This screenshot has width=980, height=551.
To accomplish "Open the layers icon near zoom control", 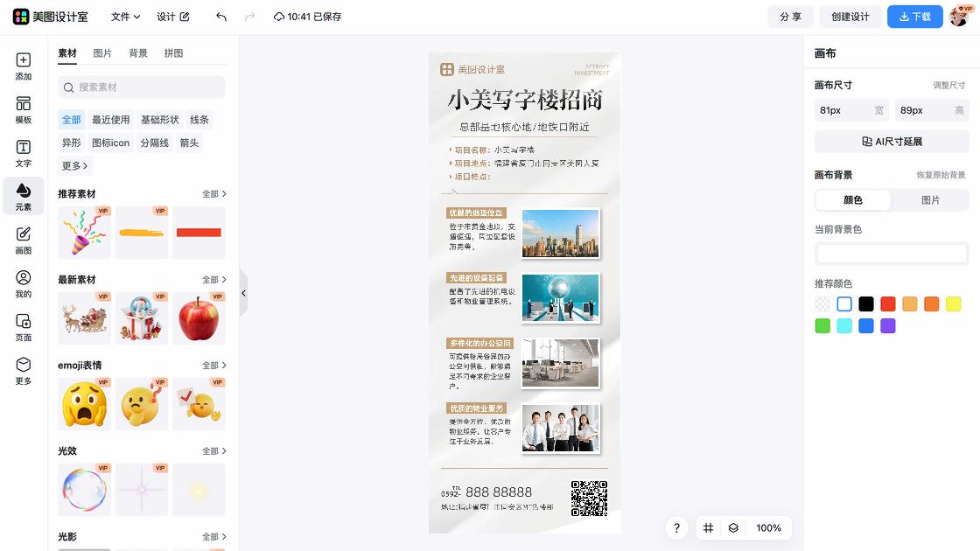I will 732,528.
